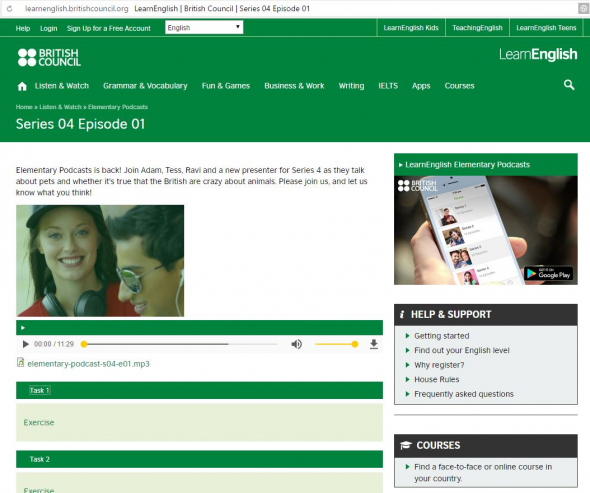This screenshot has height=493, width=590.
Task: Download the audio file via download icon
Action: 374,344
